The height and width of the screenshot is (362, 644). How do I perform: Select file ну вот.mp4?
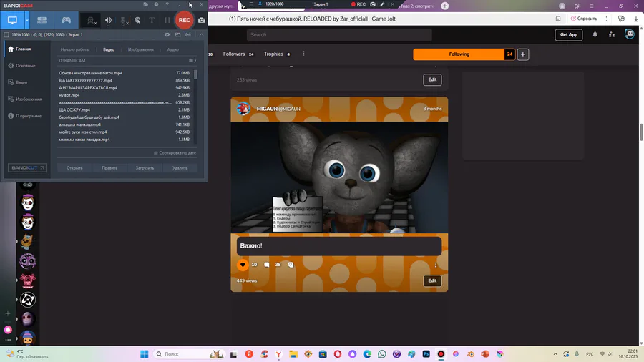[125, 95]
